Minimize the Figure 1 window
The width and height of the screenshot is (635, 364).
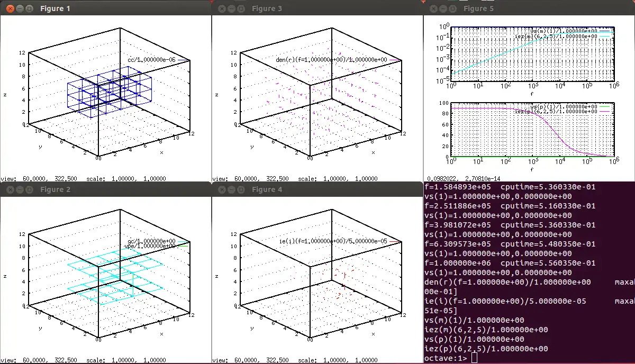(x=20, y=8)
